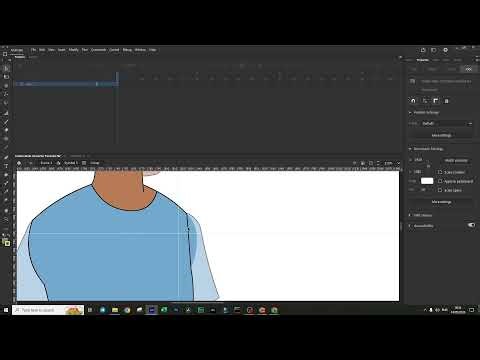This screenshot has height=360, width=480.
Task: Select the Line tool
Action: coord(6,122)
